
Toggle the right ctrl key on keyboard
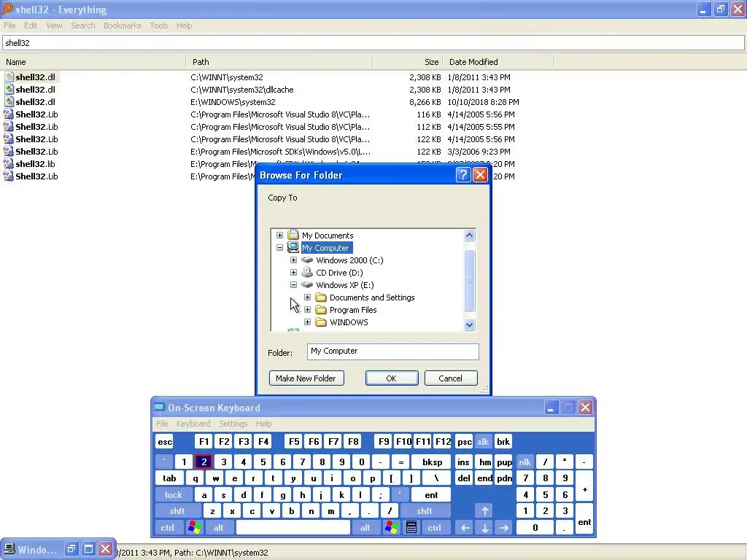[435, 527]
